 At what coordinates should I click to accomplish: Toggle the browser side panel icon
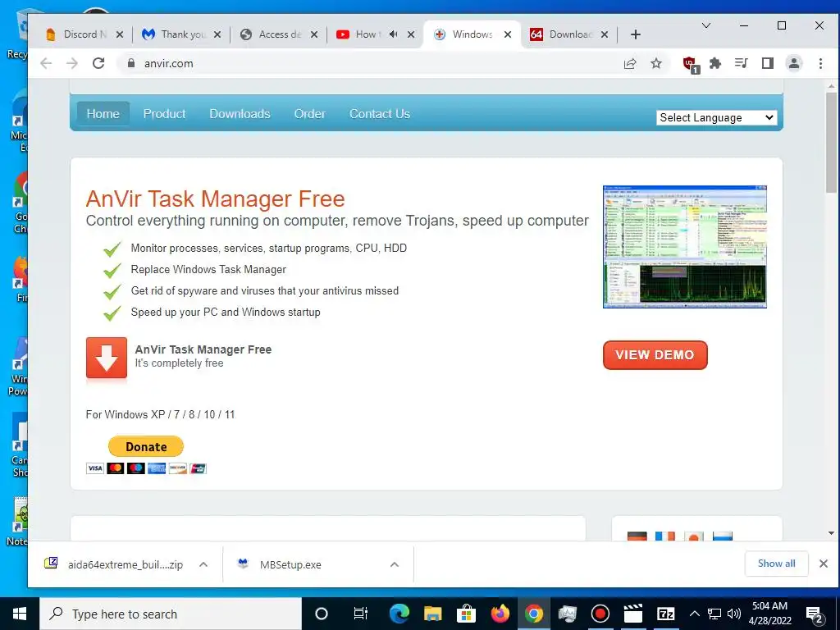point(768,63)
